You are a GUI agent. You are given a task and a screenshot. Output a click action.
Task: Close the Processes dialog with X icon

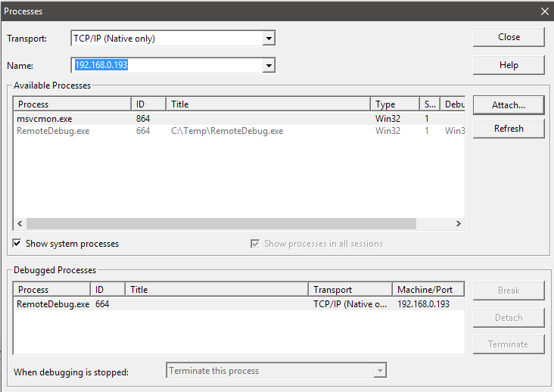tap(544, 11)
